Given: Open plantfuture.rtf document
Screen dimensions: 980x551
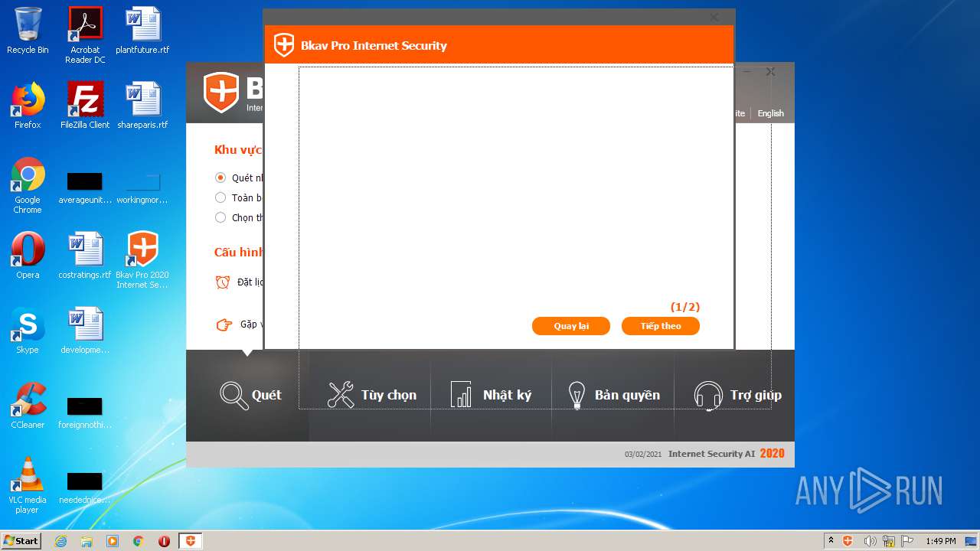Looking at the screenshot, I should 142,31.
